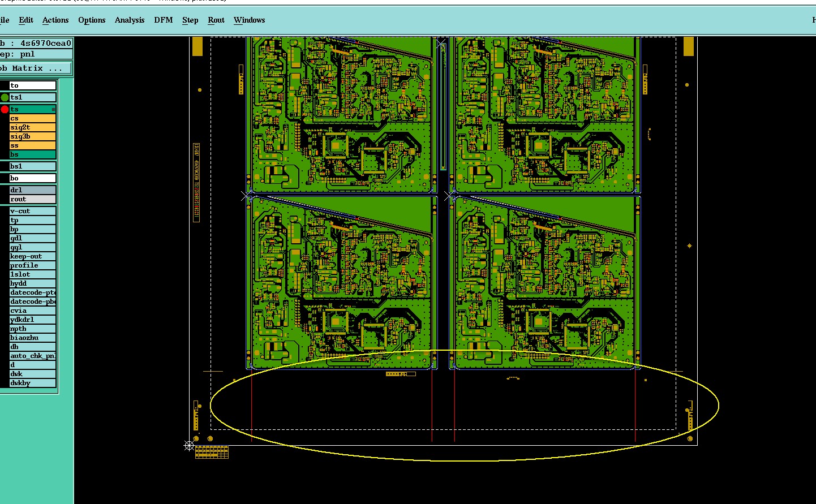
Task: Select layer 'ts1' in the layer list
Action: (x=33, y=97)
